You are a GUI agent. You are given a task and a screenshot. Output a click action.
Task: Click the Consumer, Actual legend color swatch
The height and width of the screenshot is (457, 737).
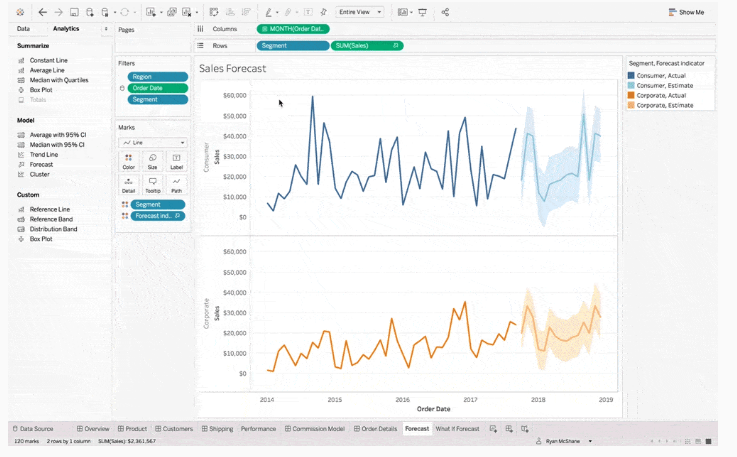631,75
